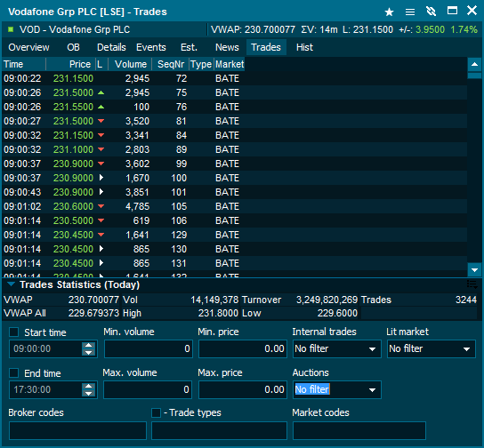Click the green VOD status indicator
Image resolution: width=484 pixels, height=448 pixels.
click(11, 29)
